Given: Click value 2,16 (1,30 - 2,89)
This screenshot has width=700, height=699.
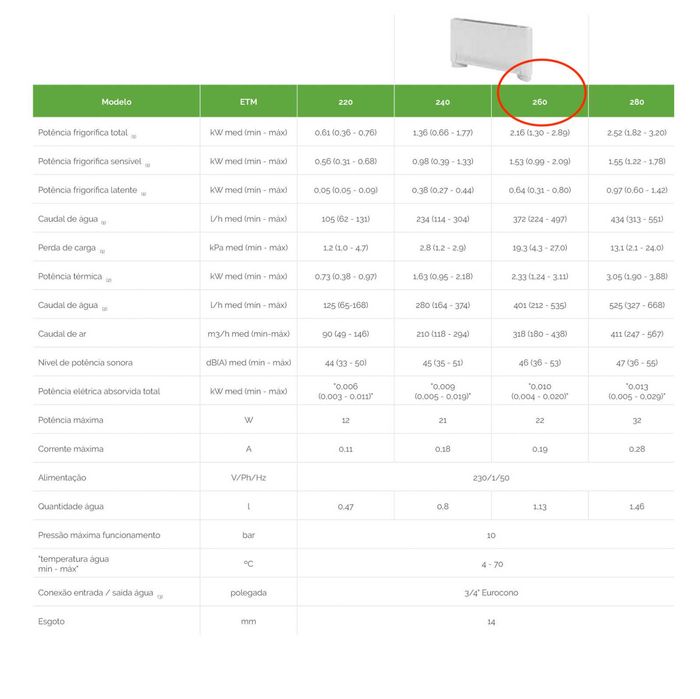Looking at the screenshot, I should (x=540, y=133).
